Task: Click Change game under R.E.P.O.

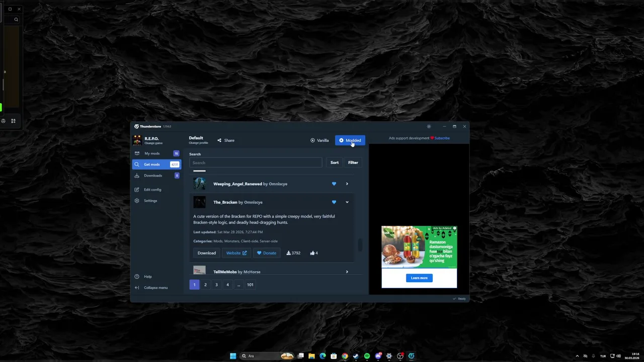Action: [x=153, y=143]
